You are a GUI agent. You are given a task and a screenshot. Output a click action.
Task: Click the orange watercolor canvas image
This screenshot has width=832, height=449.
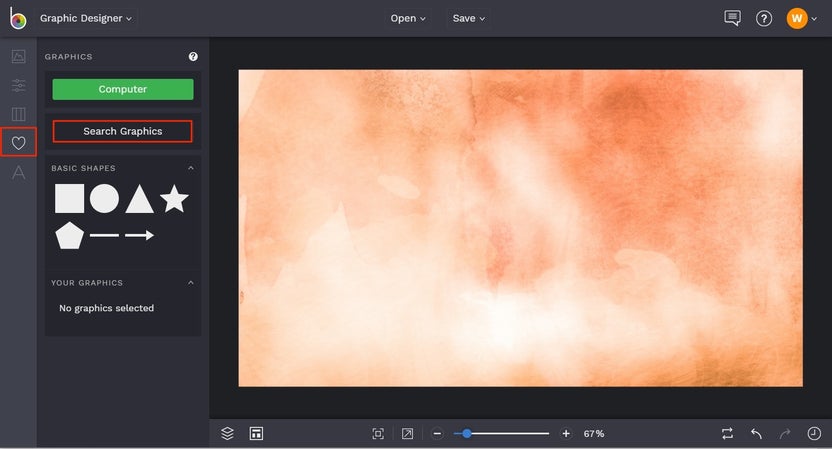[521, 228]
